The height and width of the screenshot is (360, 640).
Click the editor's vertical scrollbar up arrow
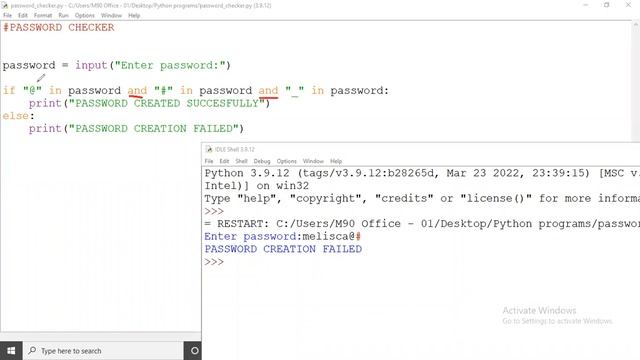click(x=636, y=25)
